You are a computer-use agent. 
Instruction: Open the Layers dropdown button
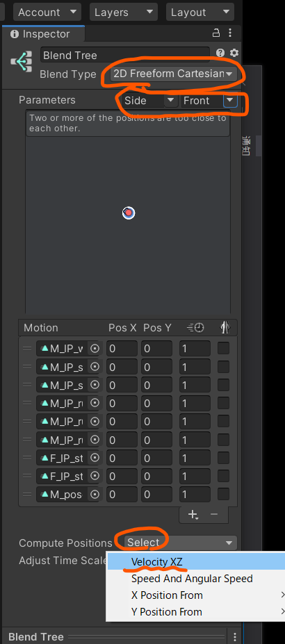click(x=124, y=13)
